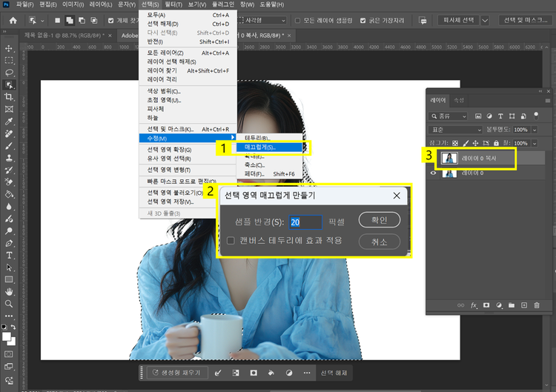Click 선택 해제 in contextual bar

coord(334,373)
